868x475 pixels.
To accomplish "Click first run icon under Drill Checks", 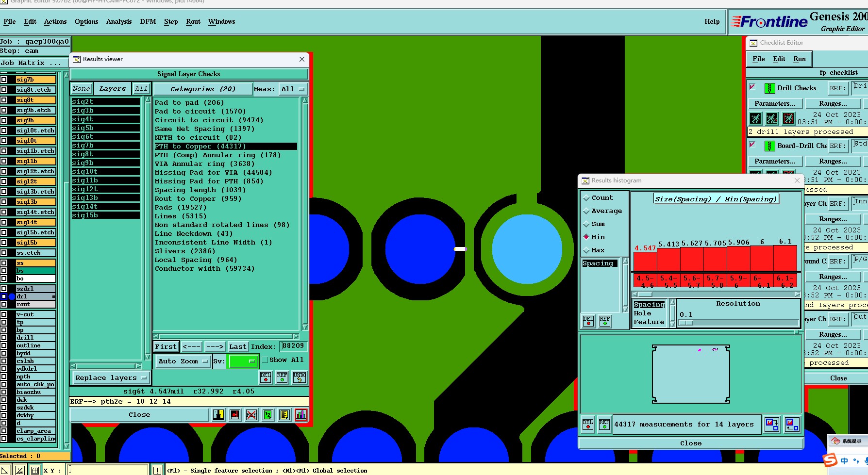I will pos(755,118).
